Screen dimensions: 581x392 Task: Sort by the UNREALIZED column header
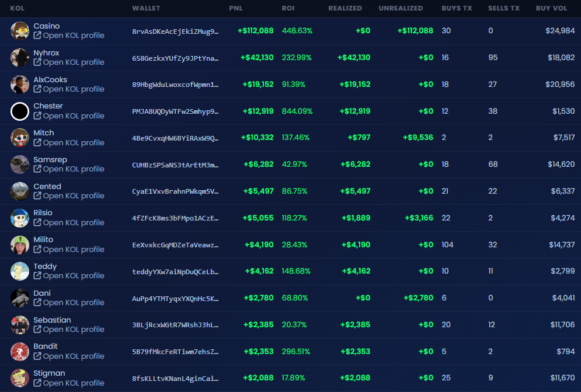[x=401, y=8]
